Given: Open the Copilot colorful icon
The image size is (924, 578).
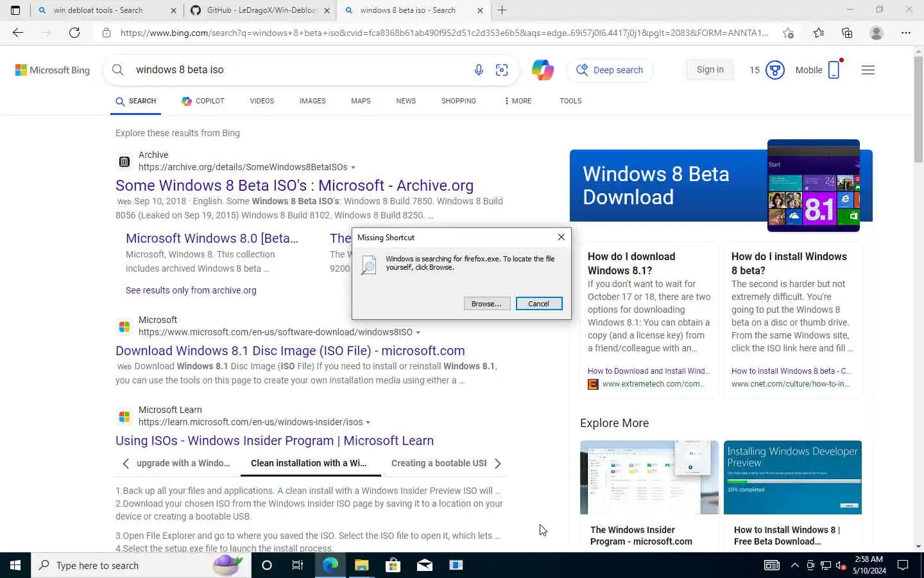Looking at the screenshot, I should click(543, 70).
